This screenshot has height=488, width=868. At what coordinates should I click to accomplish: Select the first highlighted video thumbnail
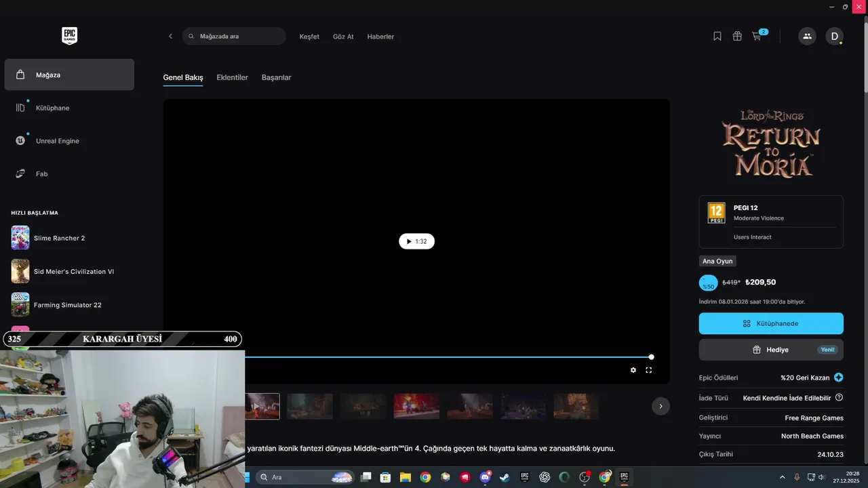pyautogui.click(x=262, y=406)
